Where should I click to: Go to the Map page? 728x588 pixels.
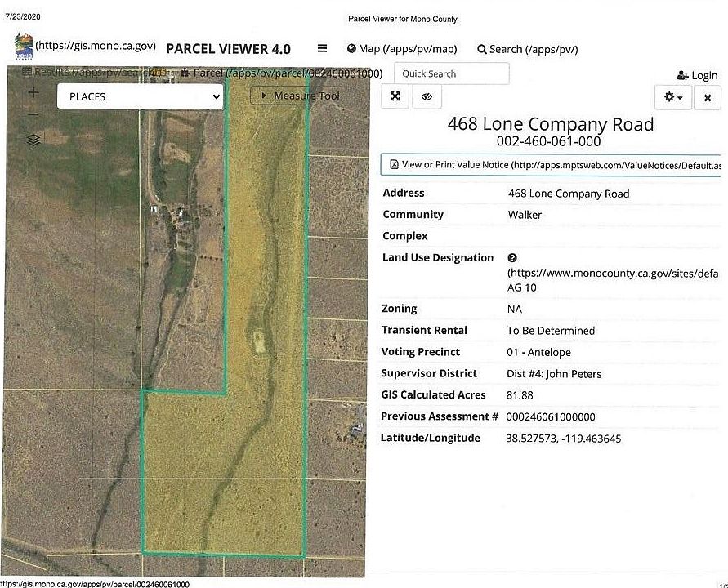[x=401, y=49]
